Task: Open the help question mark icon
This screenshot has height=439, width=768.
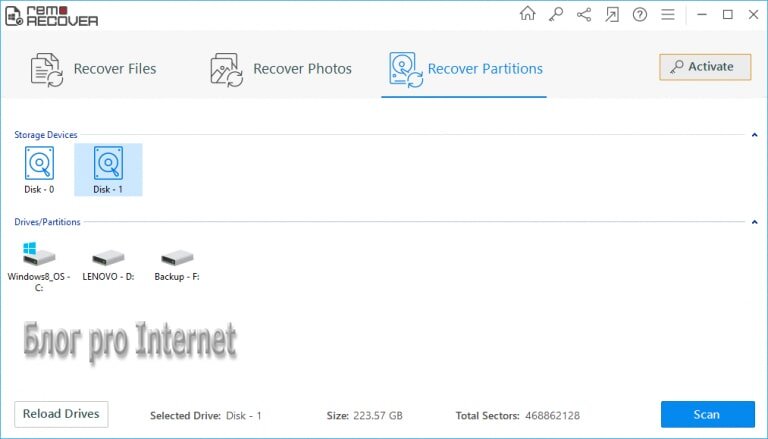Action: [x=640, y=15]
